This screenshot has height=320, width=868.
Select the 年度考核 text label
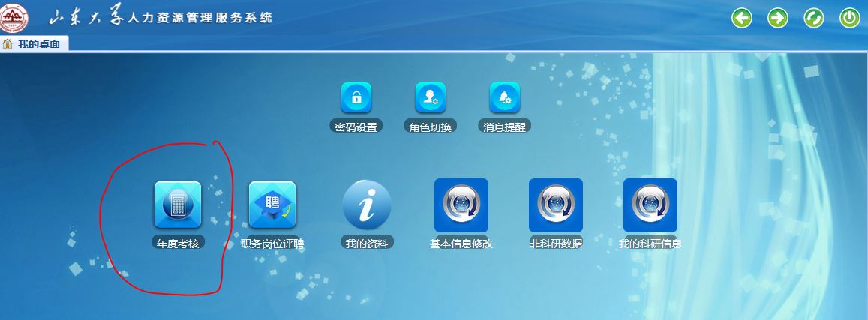[178, 244]
